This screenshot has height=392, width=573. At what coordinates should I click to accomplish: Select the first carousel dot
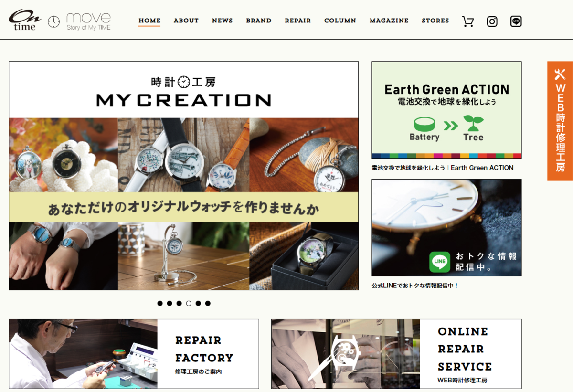(160, 303)
